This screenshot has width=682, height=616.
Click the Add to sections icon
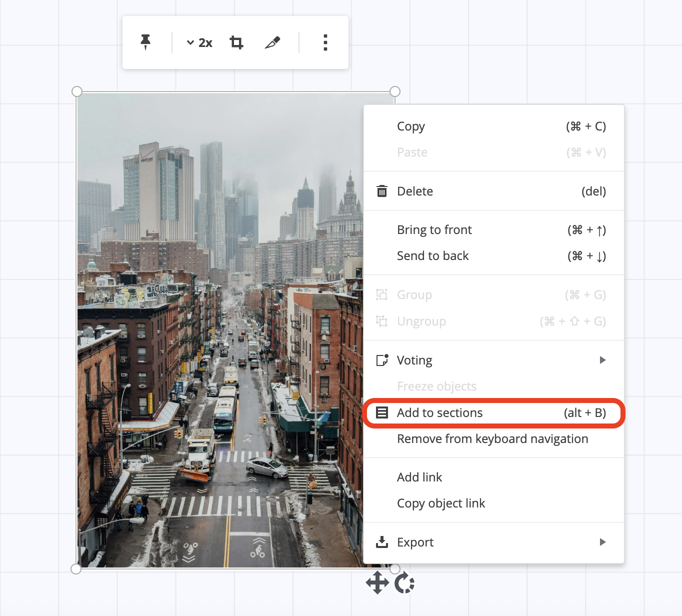[382, 412]
